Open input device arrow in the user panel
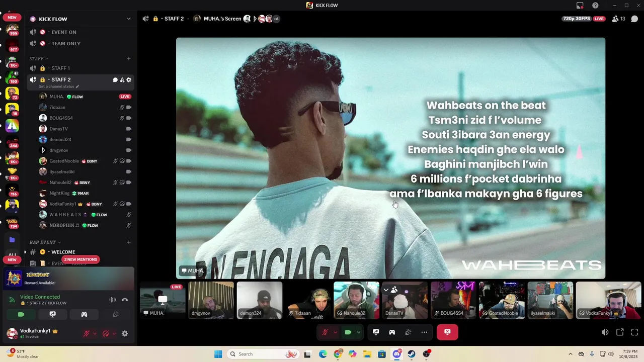Screen dimensions: 644x362 (x=94, y=333)
